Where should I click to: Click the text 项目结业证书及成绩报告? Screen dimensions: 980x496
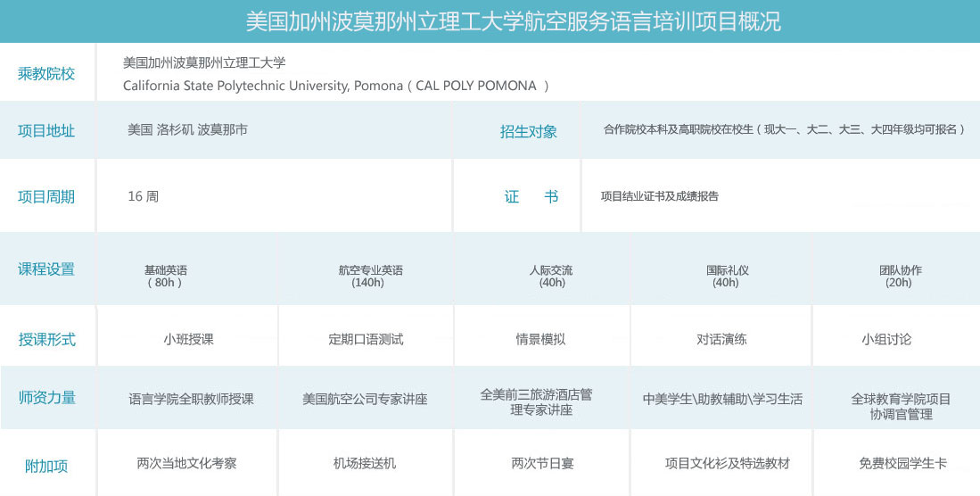[659, 196]
